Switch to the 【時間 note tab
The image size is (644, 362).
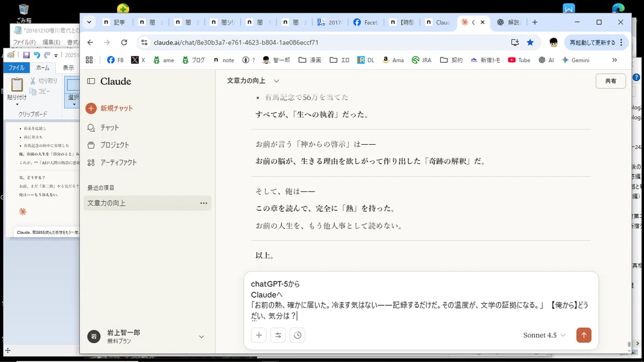(402, 23)
